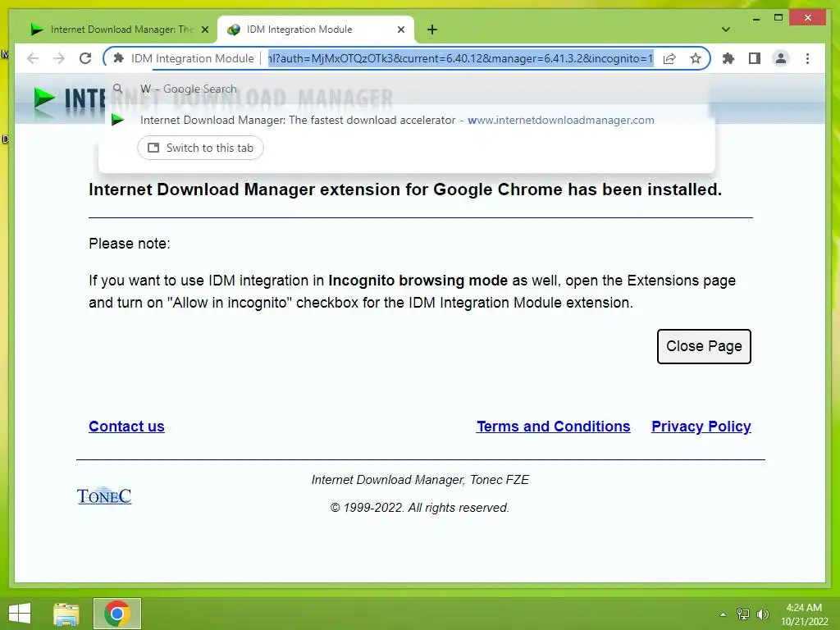Click the extension puzzle icon in address bar

(119, 58)
